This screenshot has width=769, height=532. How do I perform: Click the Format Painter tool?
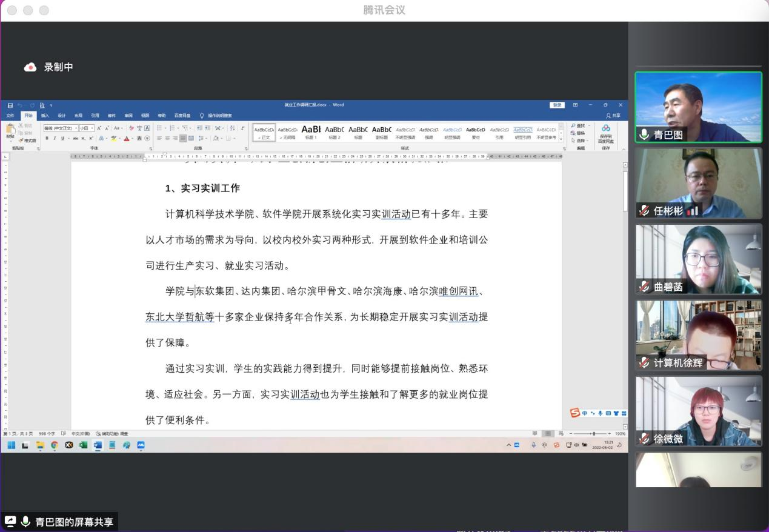click(x=27, y=141)
